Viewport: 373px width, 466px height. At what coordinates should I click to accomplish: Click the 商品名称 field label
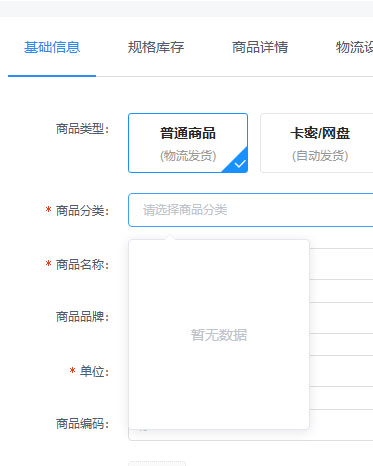pyautogui.click(x=83, y=265)
